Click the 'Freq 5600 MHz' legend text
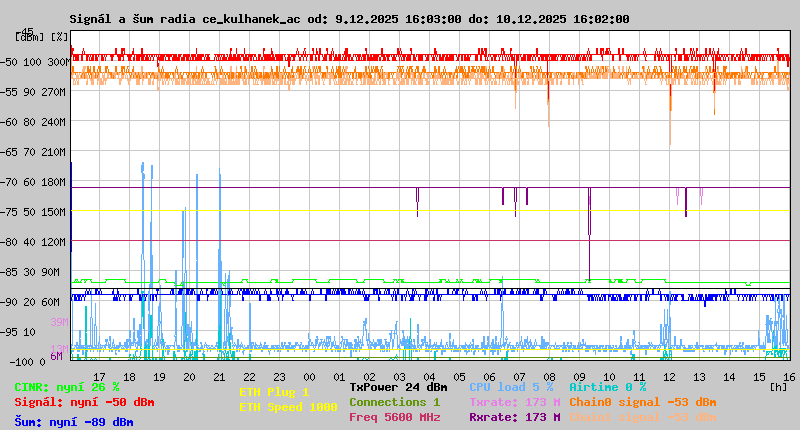 pos(395,417)
